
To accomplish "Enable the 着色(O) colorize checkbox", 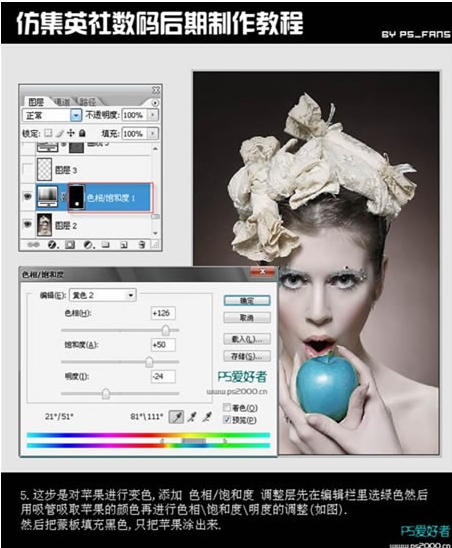I will (227, 407).
